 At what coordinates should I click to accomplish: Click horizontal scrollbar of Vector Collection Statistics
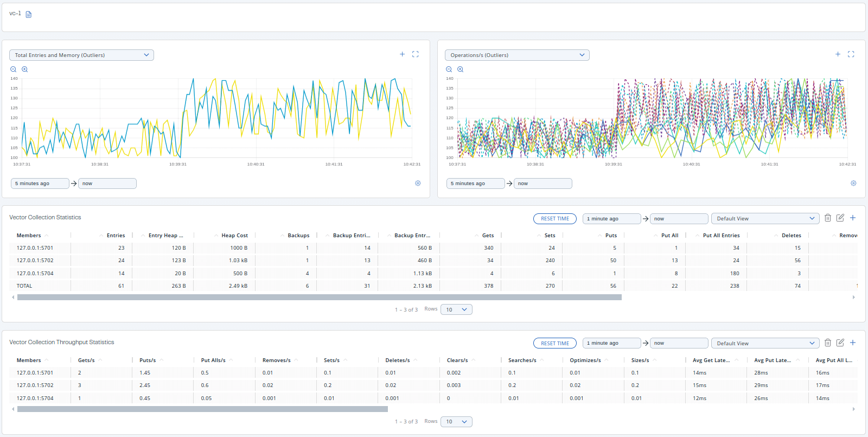pyautogui.click(x=319, y=297)
